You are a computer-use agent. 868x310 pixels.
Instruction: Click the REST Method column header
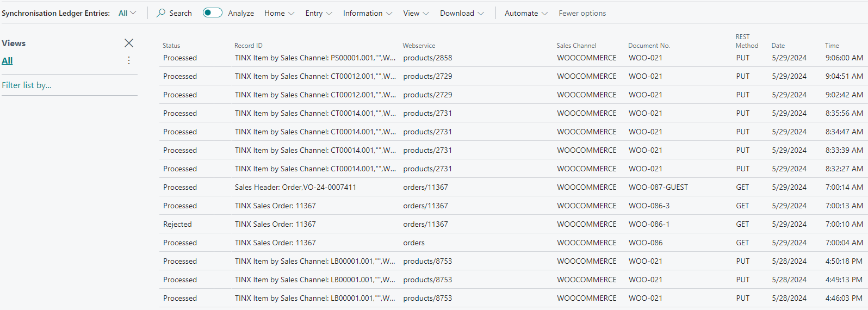(x=747, y=41)
